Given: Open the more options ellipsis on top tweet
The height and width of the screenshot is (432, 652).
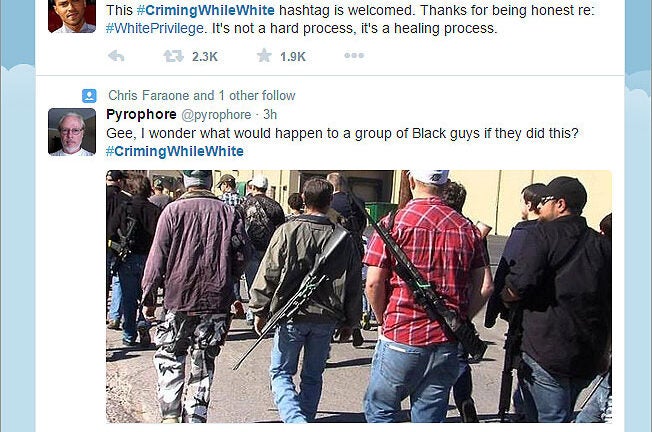Looking at the screenshot, I should [354, 55].
